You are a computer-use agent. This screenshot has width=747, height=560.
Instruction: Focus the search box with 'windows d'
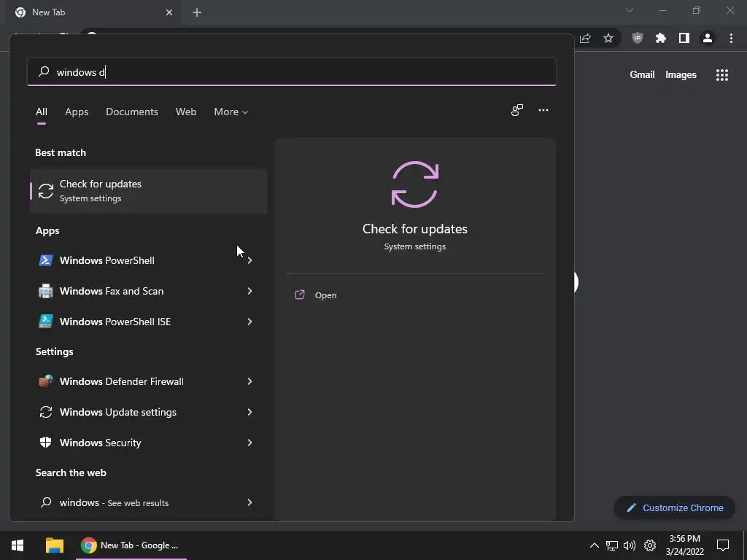point(292,72)
